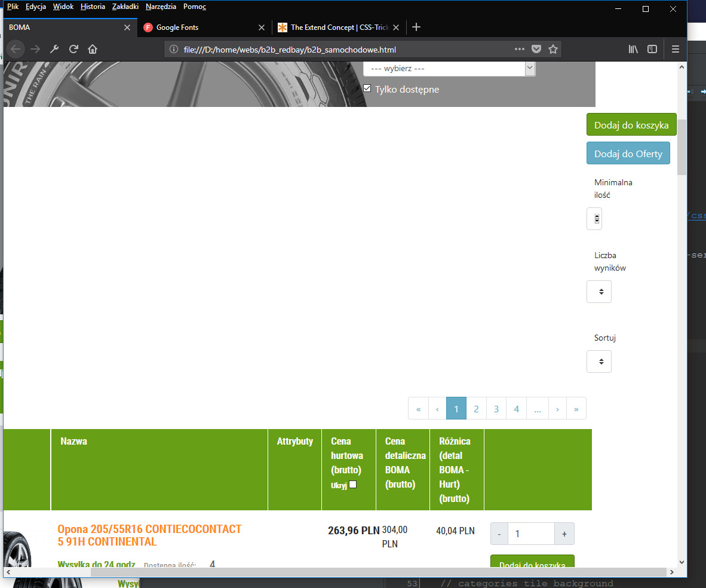Image resolution: width=706 pixels, height=588 pixels.
Task: Open the Liczba wyników dropdown
Action: pyautogui.click(x=599, y=292)
